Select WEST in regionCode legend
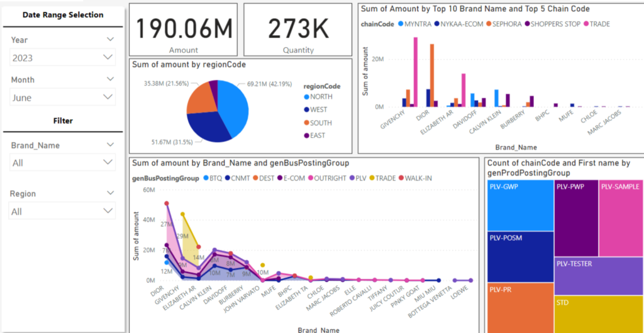This screenshot has width=644, height=333. tap(316, 110)
